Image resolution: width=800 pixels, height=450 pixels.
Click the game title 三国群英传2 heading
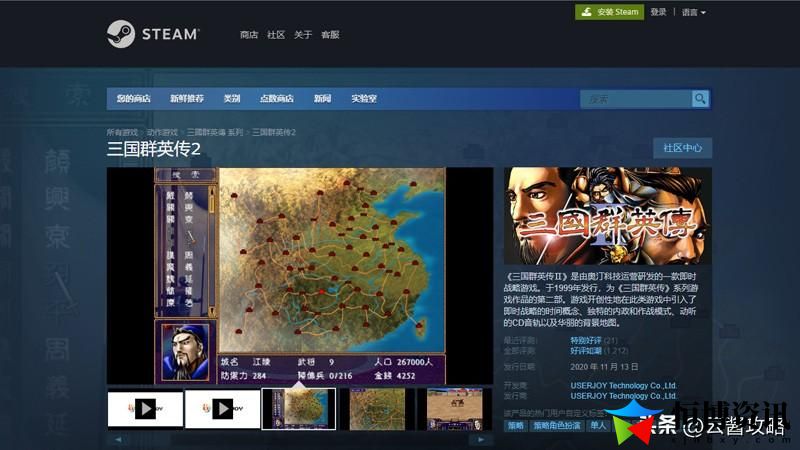point(154,149)
